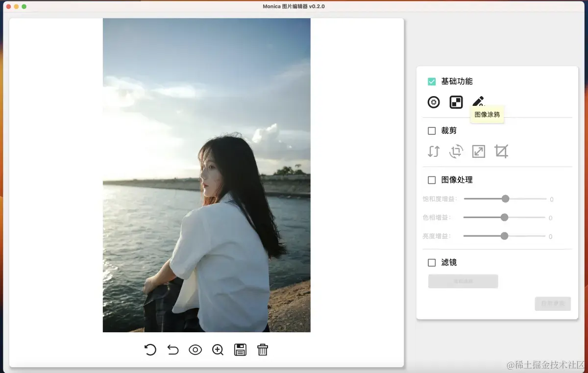This screenshot has width=588, height=373.
Task: Select the crop tool icon under 裁剪
Action: coord(501,151)
